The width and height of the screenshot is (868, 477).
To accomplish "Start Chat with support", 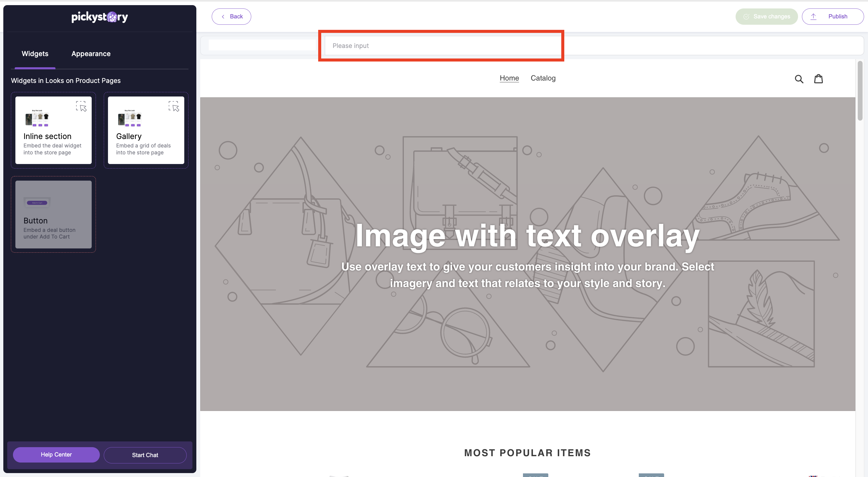I will click(x=145, y=455).
